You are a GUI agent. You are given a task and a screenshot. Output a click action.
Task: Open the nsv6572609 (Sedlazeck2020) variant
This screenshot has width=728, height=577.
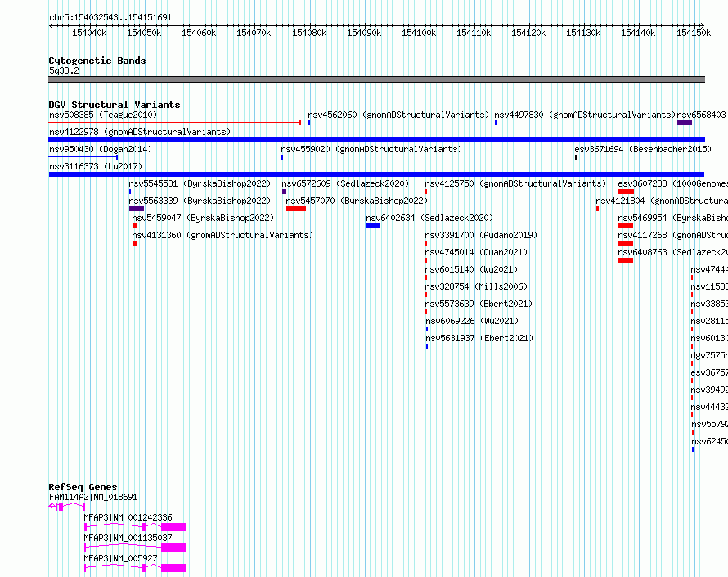(x=345, y=183)
